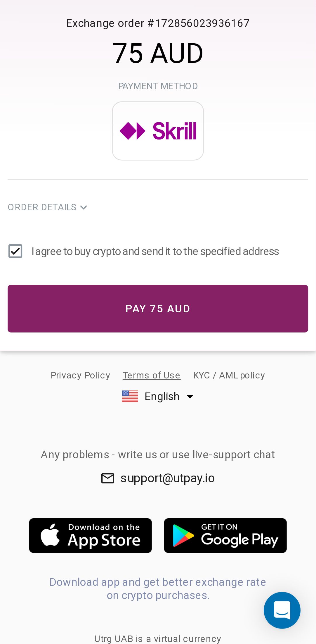316x644 pixels.
Task: Click the Skrill payment method logo
Action: click(x=158, y=131)
